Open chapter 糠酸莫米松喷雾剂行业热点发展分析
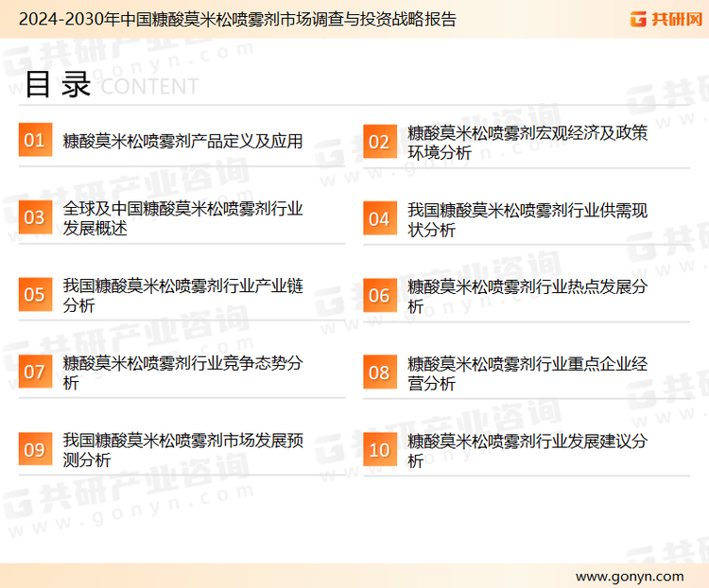709x588 pixels. pyautogui.click(x=527, y=296)
